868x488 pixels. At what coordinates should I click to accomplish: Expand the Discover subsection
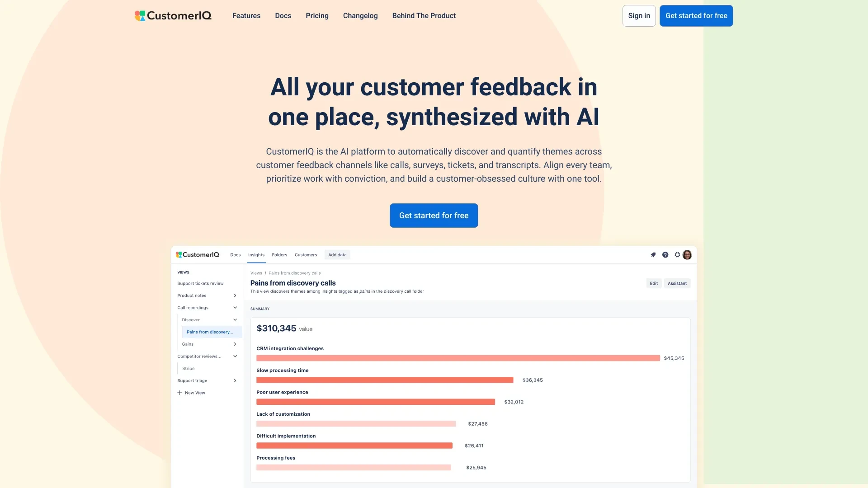(235, 319)
